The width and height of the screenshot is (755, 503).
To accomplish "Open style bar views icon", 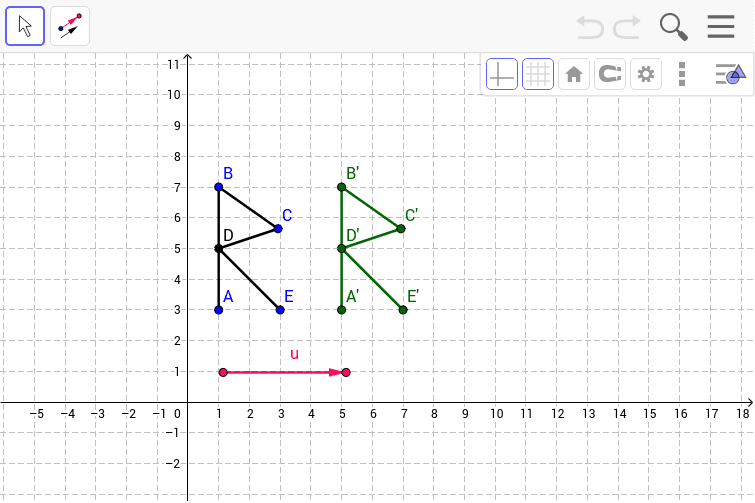I will 730,74.
